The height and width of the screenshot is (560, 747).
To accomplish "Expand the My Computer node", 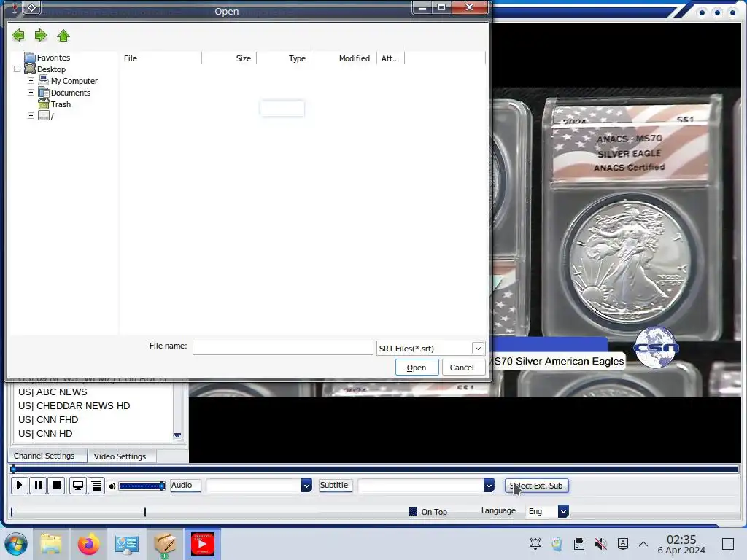I will [31, 80].
